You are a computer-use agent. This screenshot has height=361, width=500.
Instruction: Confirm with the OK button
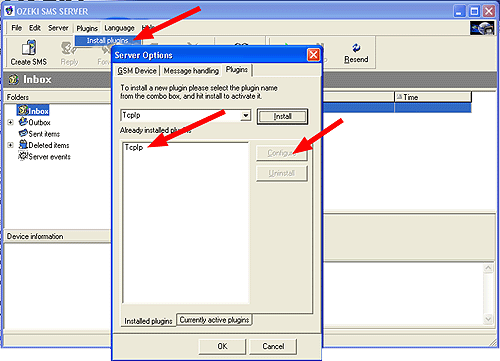222,346
